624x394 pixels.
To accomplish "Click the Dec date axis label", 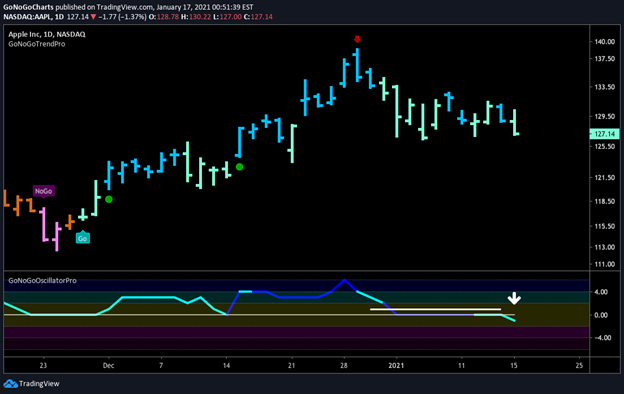I will [108, 365].
